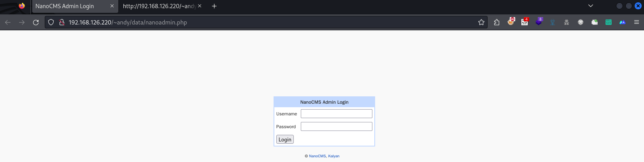Image resolution: width=644 pixels, height=162 pixels.
Task: Click the NanoCMS Admin Login form heading
Action: point(324,102)
